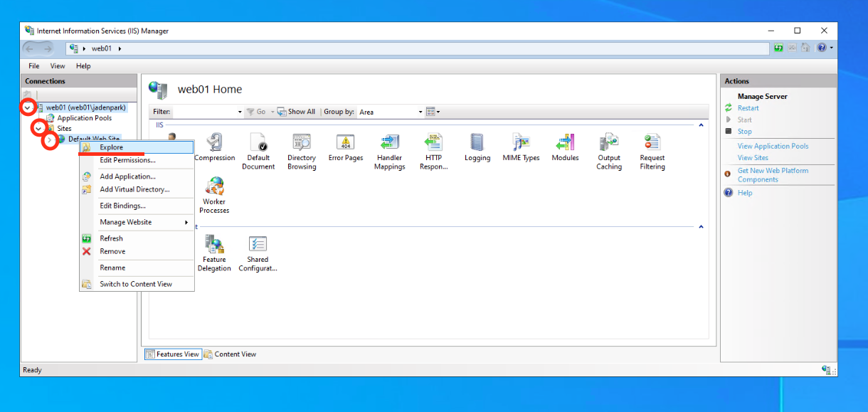
Task: Collapse the web01 server tree node
Action: tap(28, 107)
